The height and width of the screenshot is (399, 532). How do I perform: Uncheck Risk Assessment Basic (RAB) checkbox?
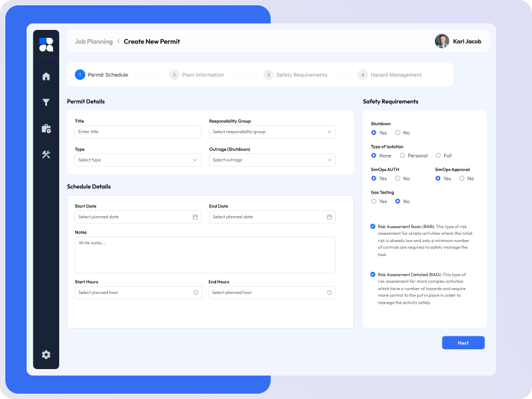coord(373,226)
